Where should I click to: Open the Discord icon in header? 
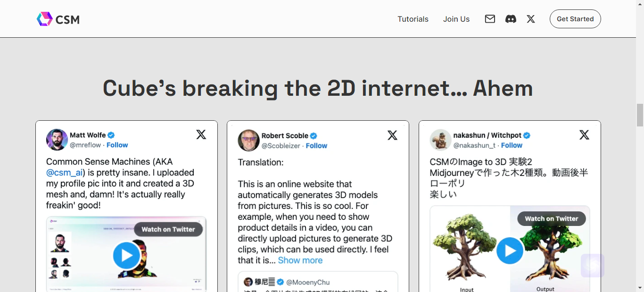(511, 19)
